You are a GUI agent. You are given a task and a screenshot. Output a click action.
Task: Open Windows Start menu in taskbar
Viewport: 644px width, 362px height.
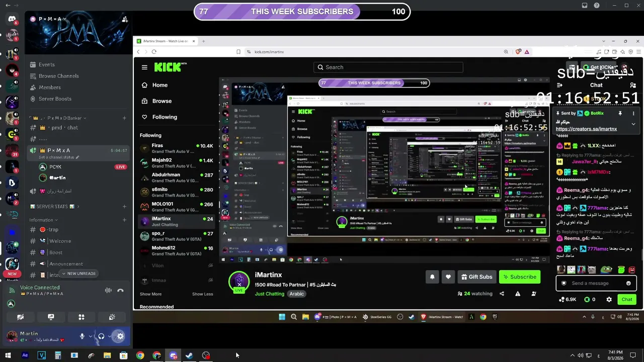tap(8, 355)
